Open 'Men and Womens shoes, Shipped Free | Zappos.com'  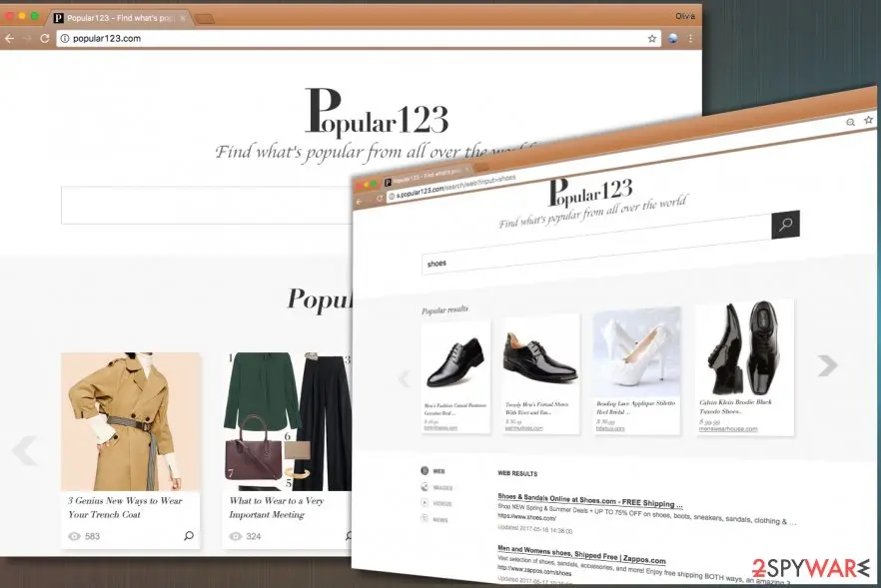pos(581,554)
